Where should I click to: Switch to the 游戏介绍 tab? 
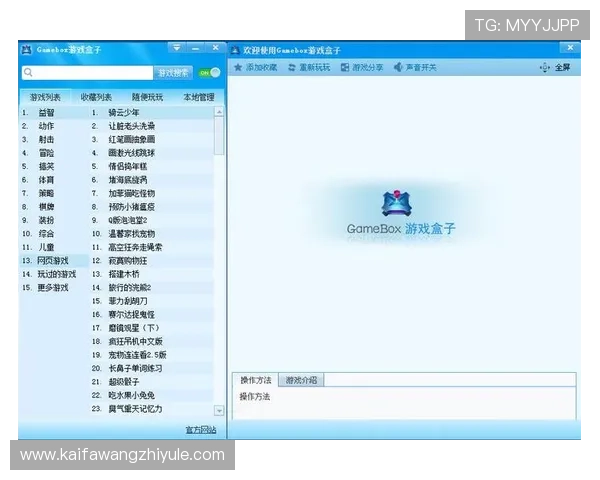[x=301, y=380]
